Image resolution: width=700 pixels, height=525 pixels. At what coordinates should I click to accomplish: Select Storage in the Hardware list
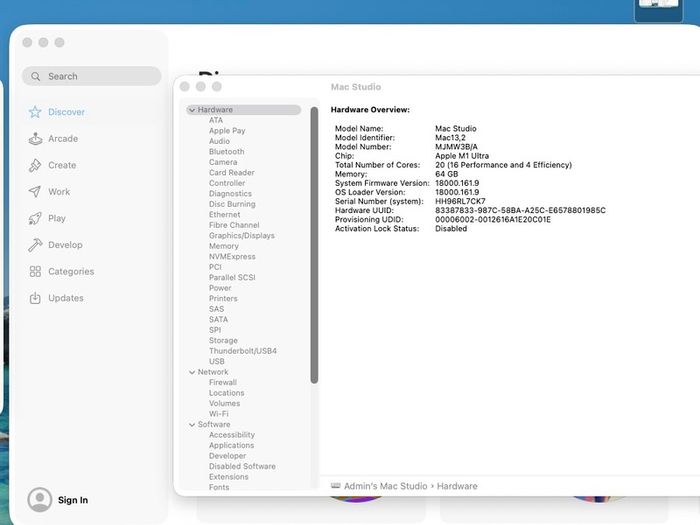click(x=223, y=341)
